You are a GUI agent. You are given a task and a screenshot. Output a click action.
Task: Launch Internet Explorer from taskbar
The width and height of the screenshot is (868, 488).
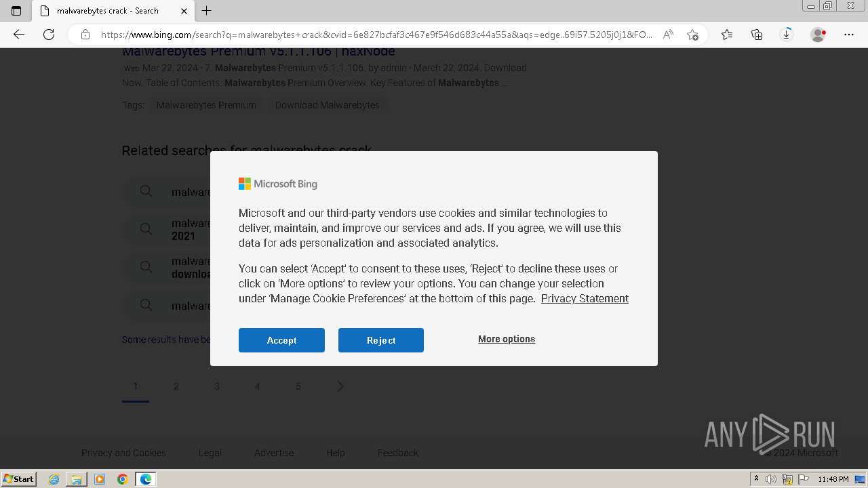click(54, 479)
